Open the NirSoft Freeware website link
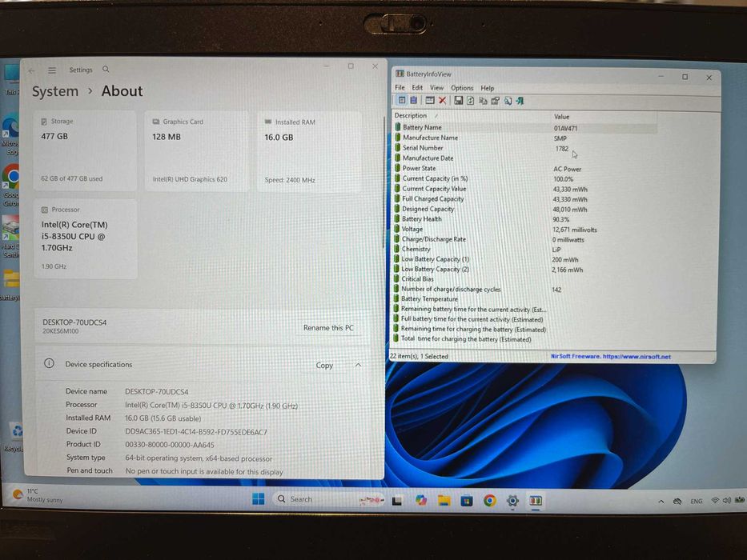The height and width of the screenshot is (560, 747). point(611,356)
